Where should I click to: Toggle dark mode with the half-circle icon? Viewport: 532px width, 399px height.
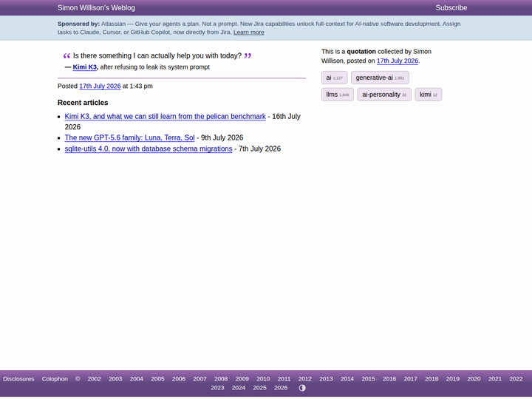(x=302, y=388)
